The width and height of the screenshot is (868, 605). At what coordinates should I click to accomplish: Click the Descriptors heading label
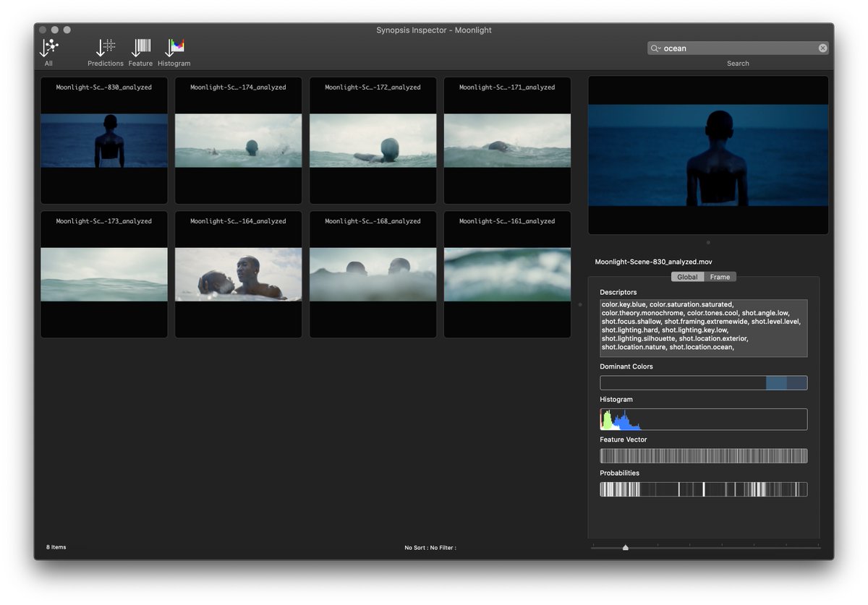618,292
